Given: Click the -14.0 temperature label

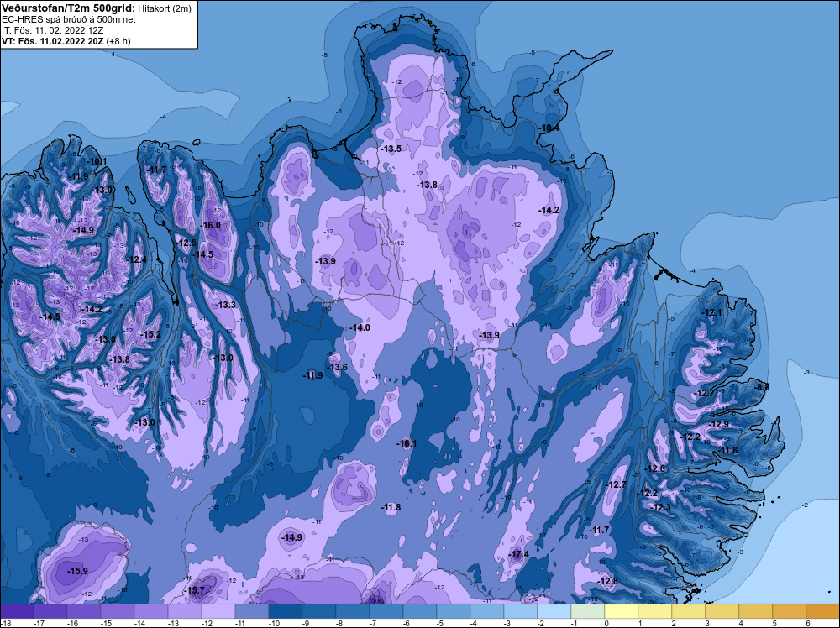Looking at the screenshot, I should (360, 327).
